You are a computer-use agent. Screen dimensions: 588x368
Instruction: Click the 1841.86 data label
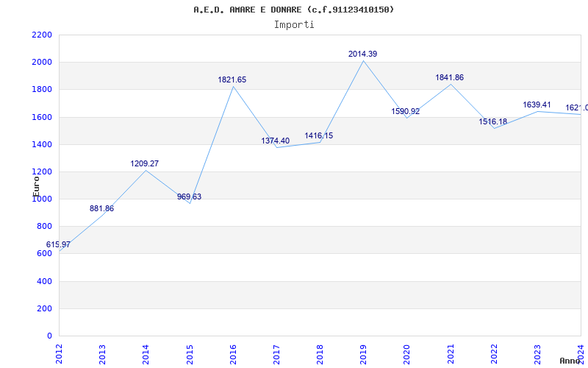pos(449,78)
